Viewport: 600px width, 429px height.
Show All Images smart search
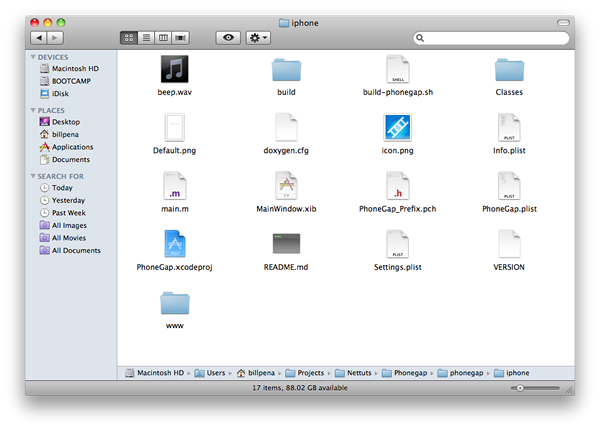point(64,225)
